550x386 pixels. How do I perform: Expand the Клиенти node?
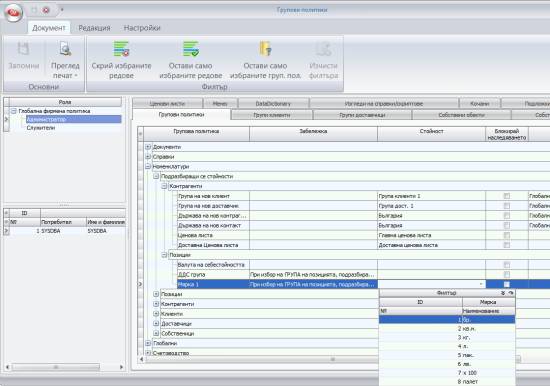(156, 314)
